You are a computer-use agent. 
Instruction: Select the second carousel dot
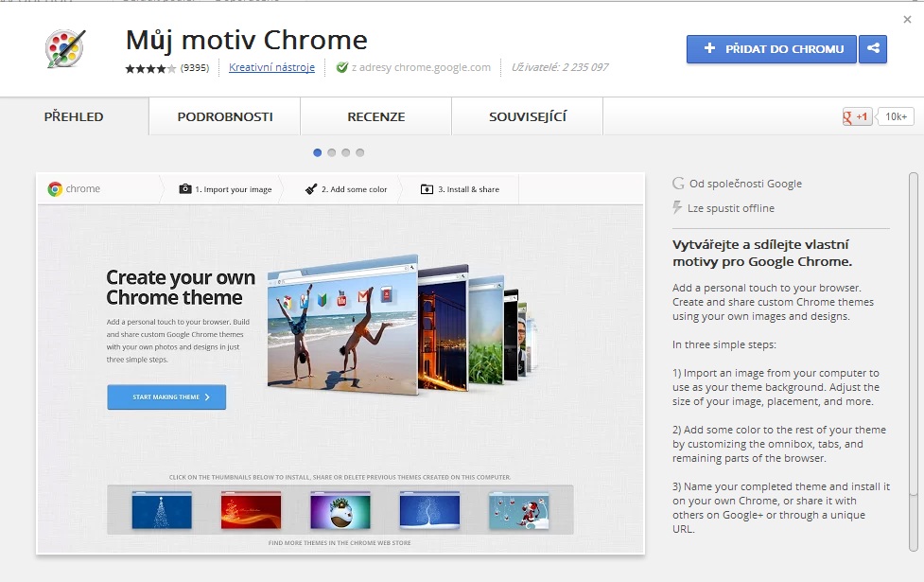pyautogui.click(x=332, y=152)
